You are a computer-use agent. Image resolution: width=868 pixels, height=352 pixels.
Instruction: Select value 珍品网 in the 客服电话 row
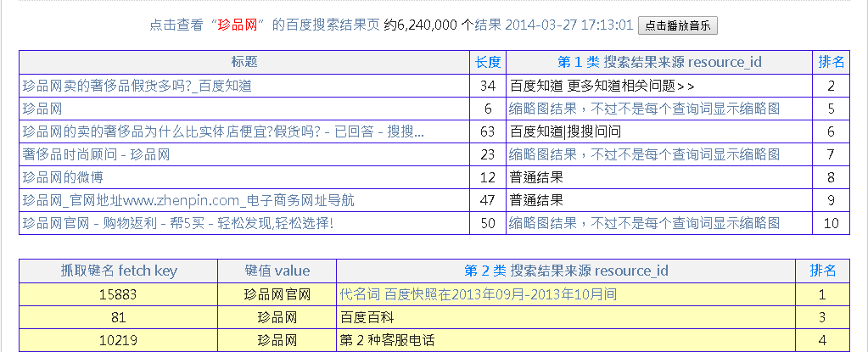click(277, 340)
